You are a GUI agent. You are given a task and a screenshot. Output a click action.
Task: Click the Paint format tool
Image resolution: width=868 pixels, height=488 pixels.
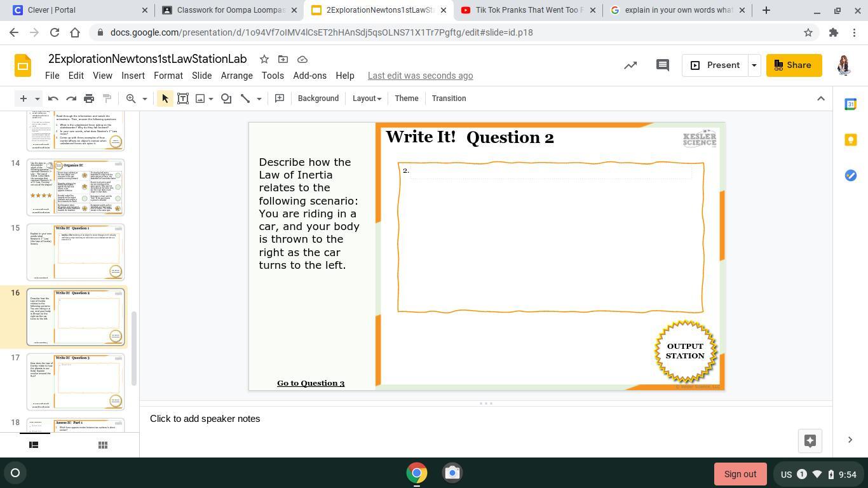click(107, 98)
